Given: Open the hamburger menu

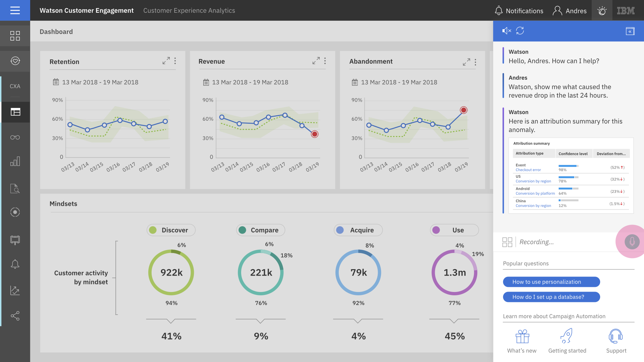Looking at the screenshot, I should [x=15, y=10].
